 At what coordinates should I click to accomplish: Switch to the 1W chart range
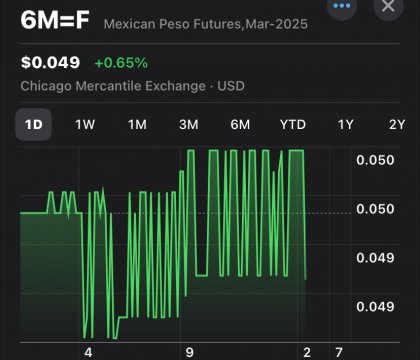pyautogui.click(x=85, y=125)
